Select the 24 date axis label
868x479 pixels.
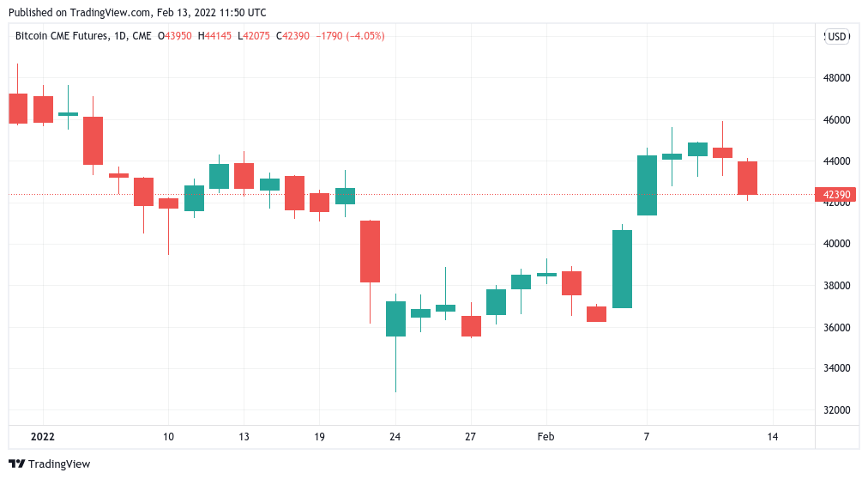(x=395, y=436)
